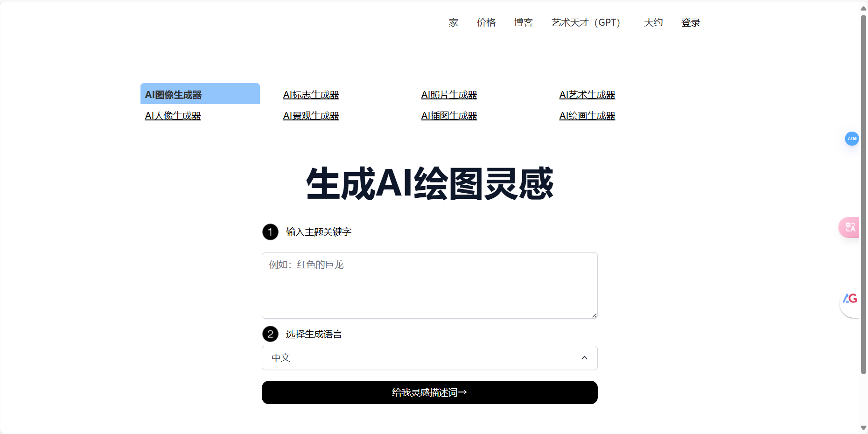
Task: Open the AI照片生成器 link
Action: [x=449, y=94]
